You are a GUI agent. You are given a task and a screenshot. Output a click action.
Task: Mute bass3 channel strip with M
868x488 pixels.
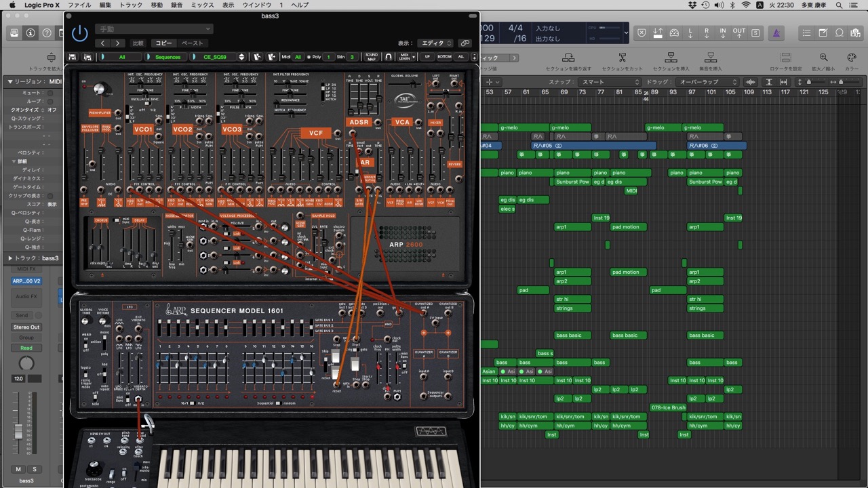18,469
